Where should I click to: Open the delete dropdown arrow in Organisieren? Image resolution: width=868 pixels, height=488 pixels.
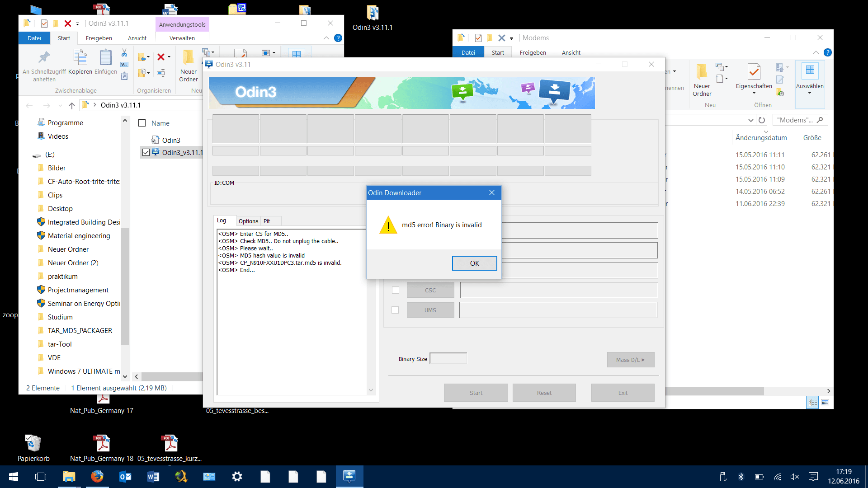169,57
